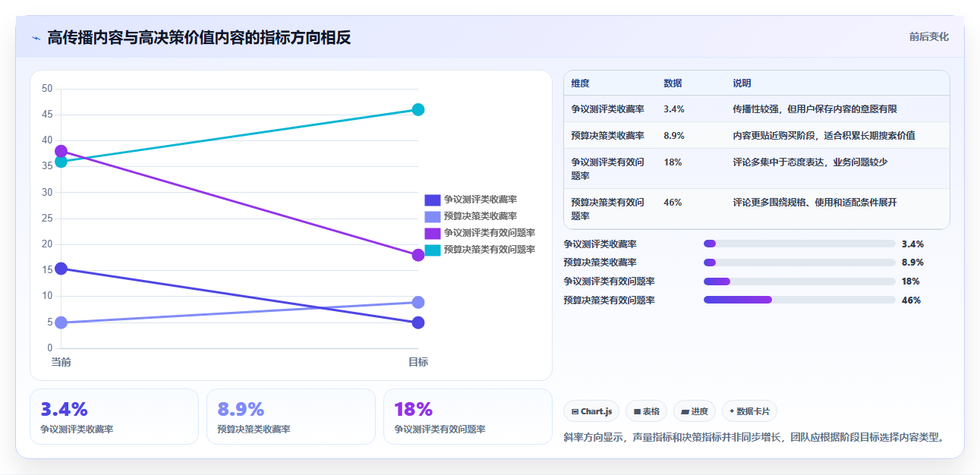Select the cyan 当前 point at 36
This screenshot has height=475, width=980.
(61, 162)
